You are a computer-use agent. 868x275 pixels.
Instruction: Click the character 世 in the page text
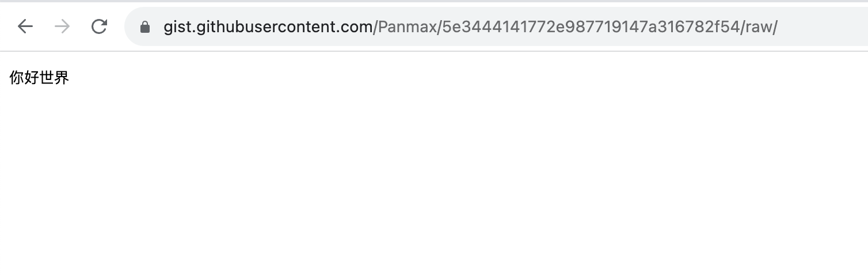pos(47,78)
